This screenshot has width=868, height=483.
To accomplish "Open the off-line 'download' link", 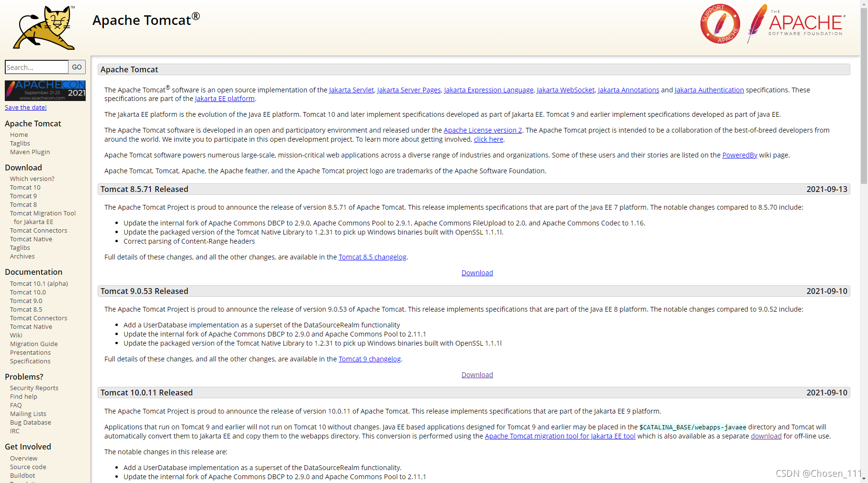I will [x=766, y=436].
